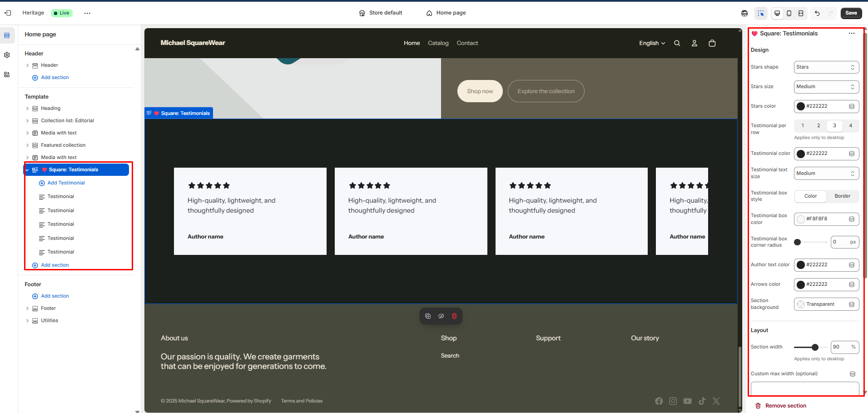The width and height of the screenshot is (868, 413).
Task: Click the corner radius px input field
Action: pyautogui.click(x=845, y=242)
